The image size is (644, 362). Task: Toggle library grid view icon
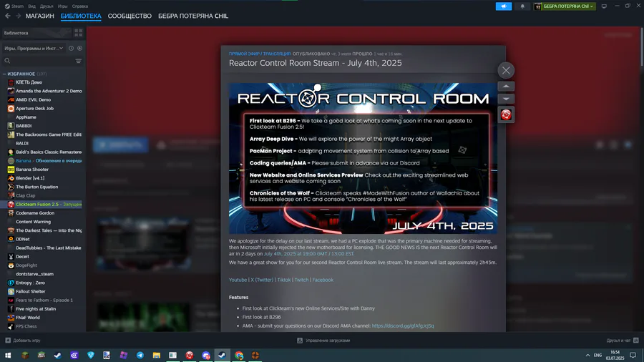(78, 33)
